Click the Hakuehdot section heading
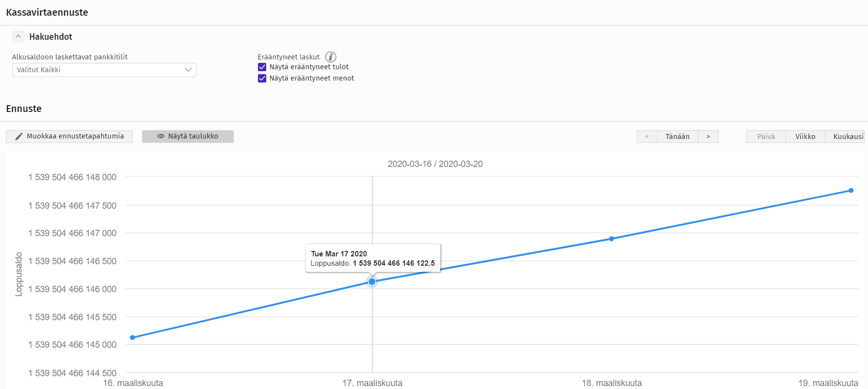868x389 pixels. (x=51, y=37)
